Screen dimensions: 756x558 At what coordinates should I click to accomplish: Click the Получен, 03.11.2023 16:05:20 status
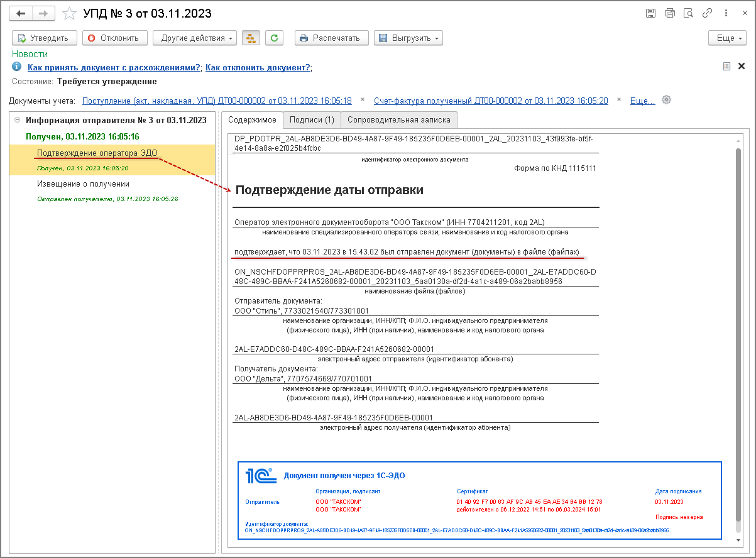coord(82,168)
